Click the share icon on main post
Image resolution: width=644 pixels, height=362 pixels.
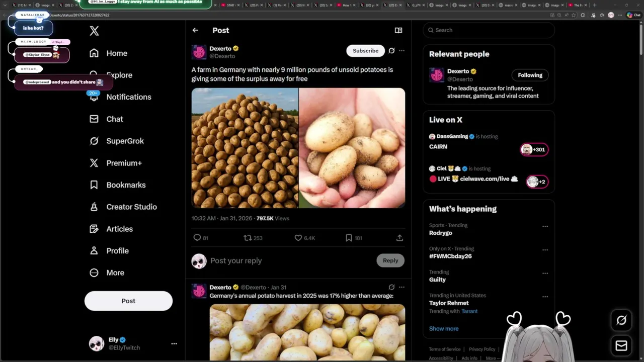pyautogui.click(x=399, y=238)
